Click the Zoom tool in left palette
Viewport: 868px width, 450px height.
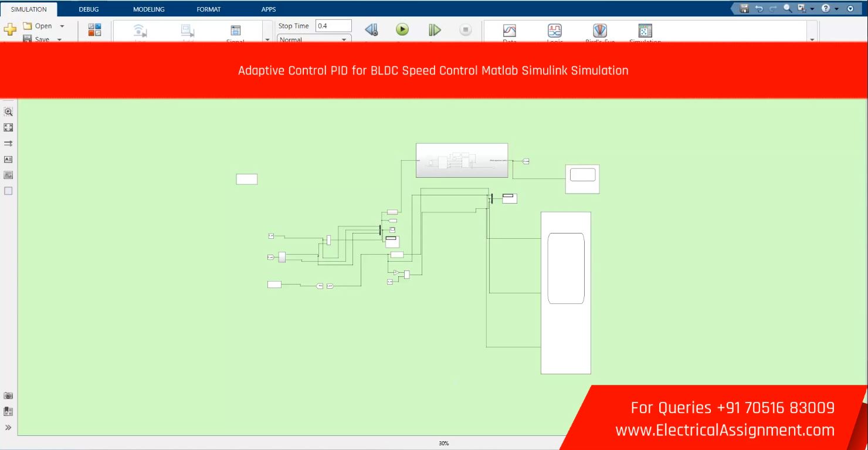pos(8,111)
